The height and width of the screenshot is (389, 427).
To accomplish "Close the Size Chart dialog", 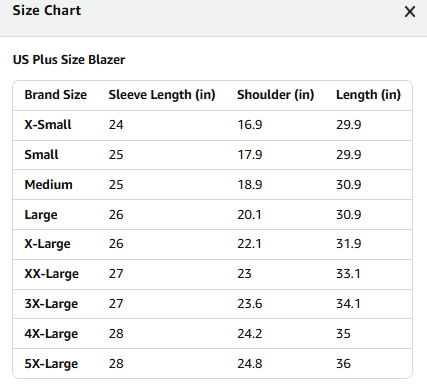I will [410, 12].
